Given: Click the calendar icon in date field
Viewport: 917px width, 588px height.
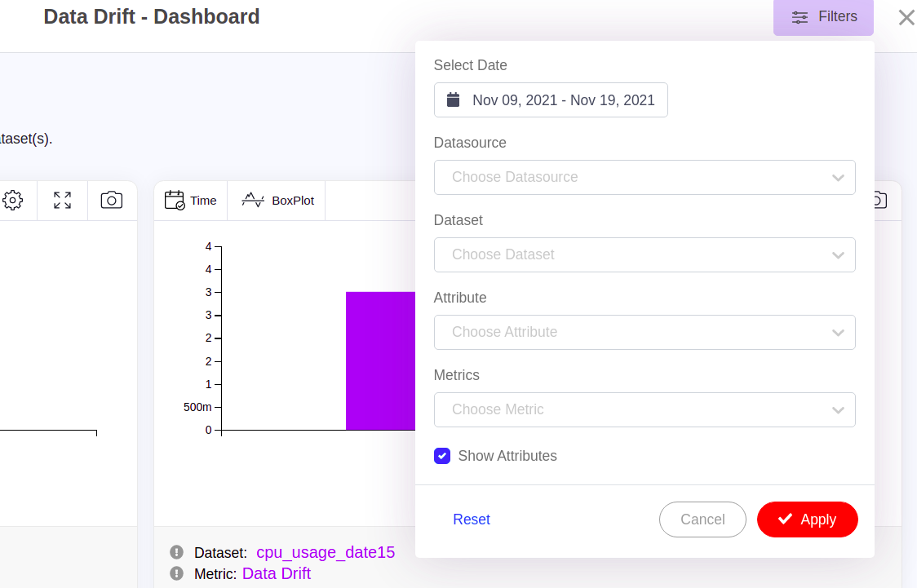Looking at the screenshot, I should pyautogui.click(x=454, y=99).
